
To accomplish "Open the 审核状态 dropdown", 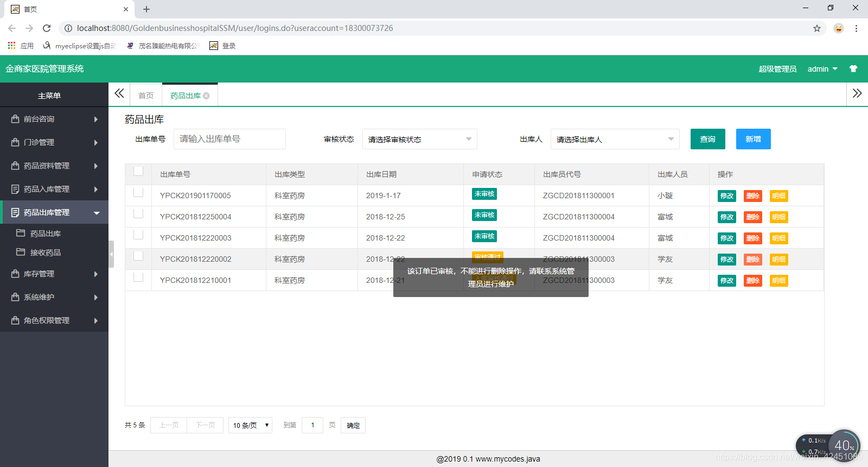I will pyautogui.click(x=420, y=139).
